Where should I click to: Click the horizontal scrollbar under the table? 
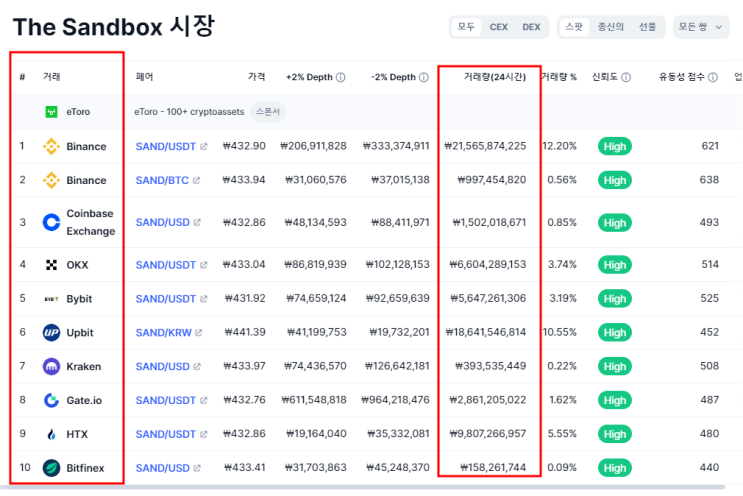point(362,487)
